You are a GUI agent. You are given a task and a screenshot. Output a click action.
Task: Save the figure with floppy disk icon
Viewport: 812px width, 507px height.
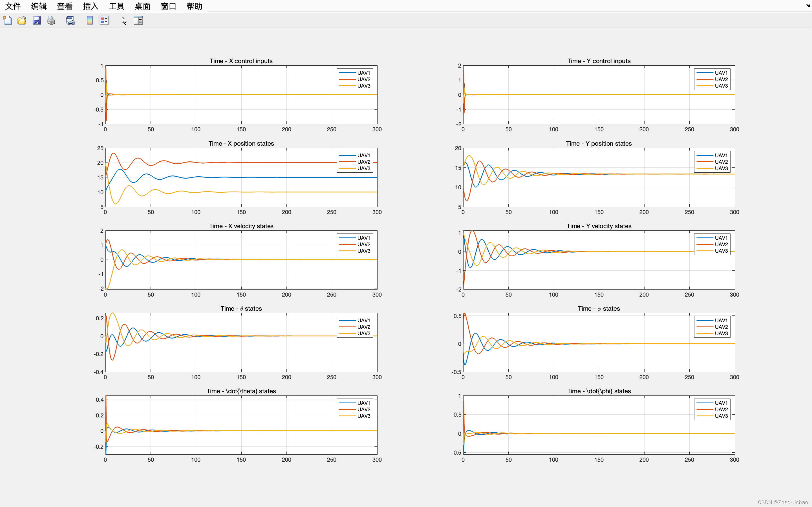[x=37, y=21]
